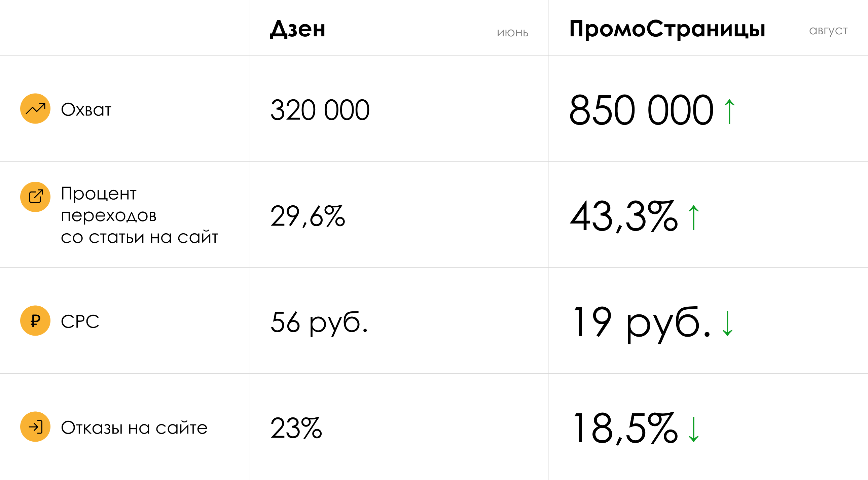Click the exit-arrow icon beside Отказы на сайте
Screen dimensions: 868x480
coord(35,427)
